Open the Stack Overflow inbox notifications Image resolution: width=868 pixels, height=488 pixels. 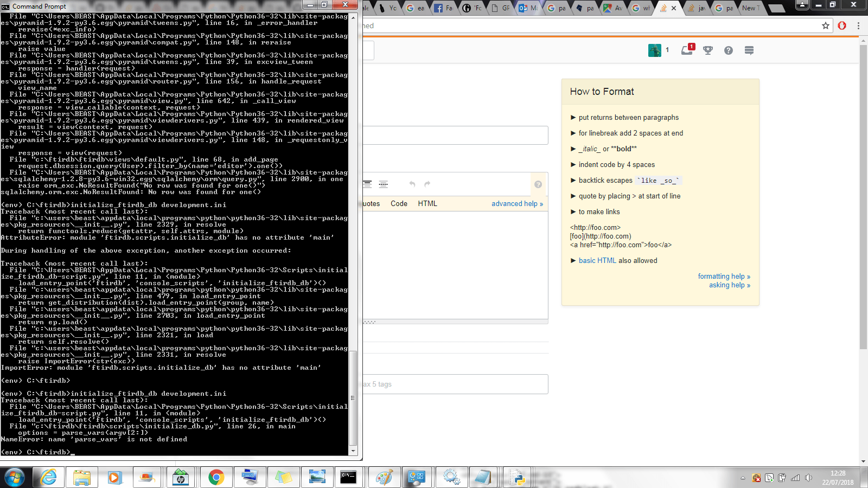pyautogui.click(x=687, y=50)
